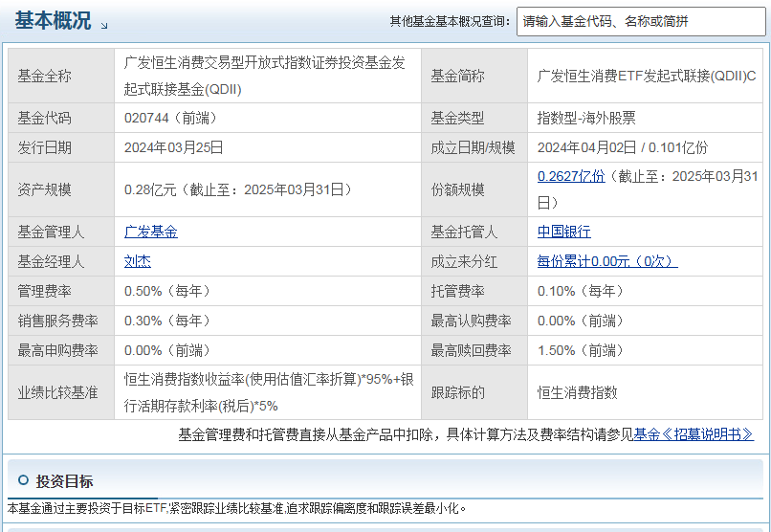Screen dimensions: 771x532
Task: Select fund code value 020744（前端）
Action: click(x=171, y=118)
